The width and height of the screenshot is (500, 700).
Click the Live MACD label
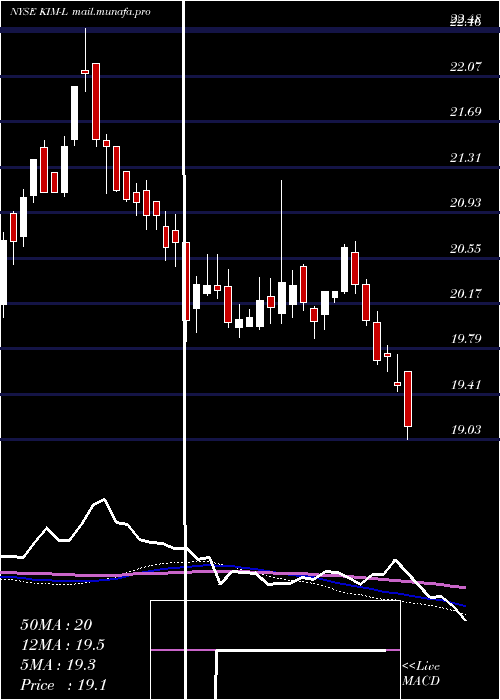click(421, 674)
